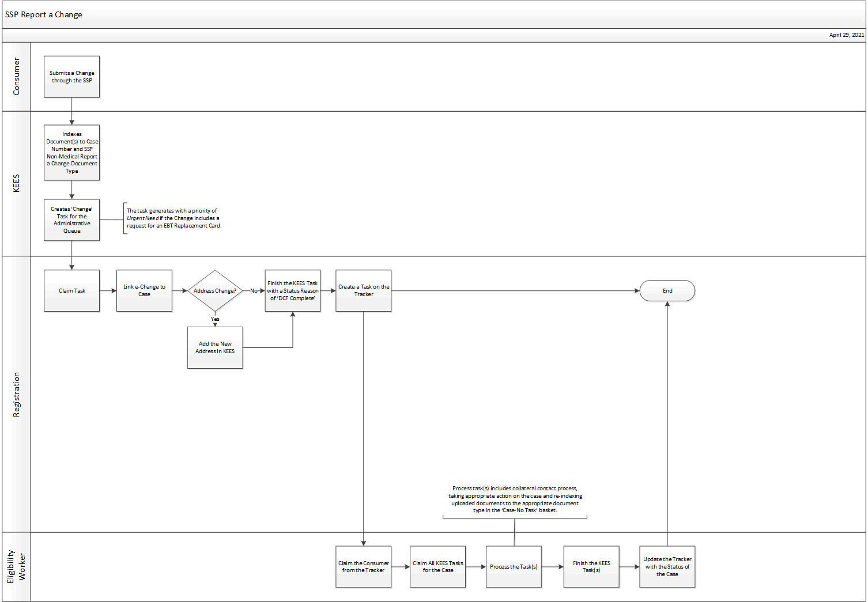The image size is (868, 602).
Task: Select the 'Link e-Change to Case' box
Action: [144, 291]
